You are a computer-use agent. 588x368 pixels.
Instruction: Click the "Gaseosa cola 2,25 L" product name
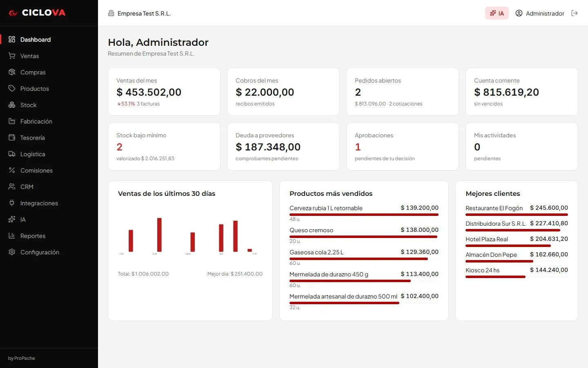pos(316,252)
